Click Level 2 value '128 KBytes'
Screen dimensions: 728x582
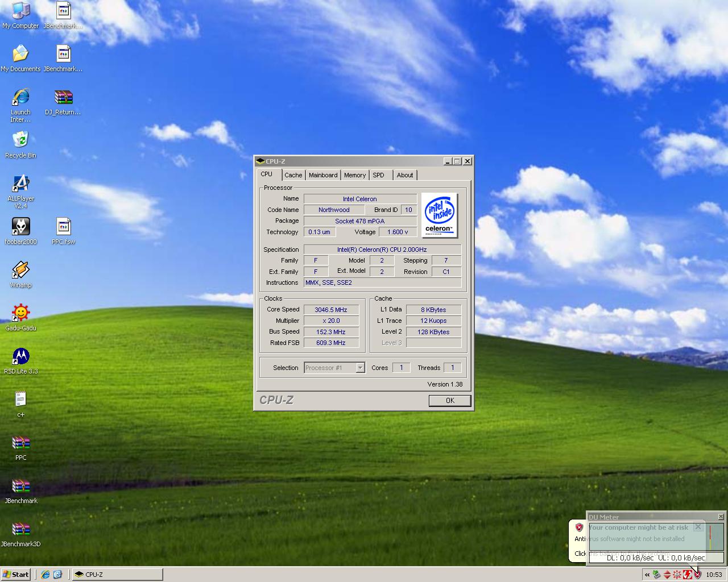(x=433, y=332)
